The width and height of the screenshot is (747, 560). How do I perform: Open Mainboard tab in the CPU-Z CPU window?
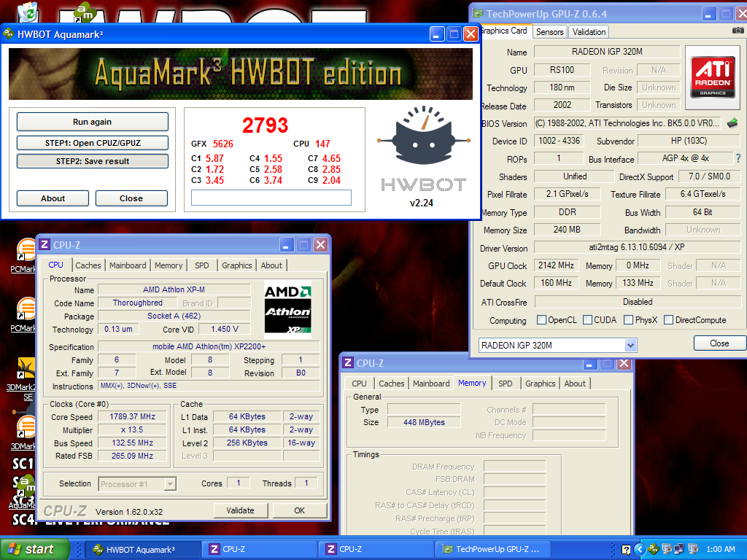click(x=128, y=265)
